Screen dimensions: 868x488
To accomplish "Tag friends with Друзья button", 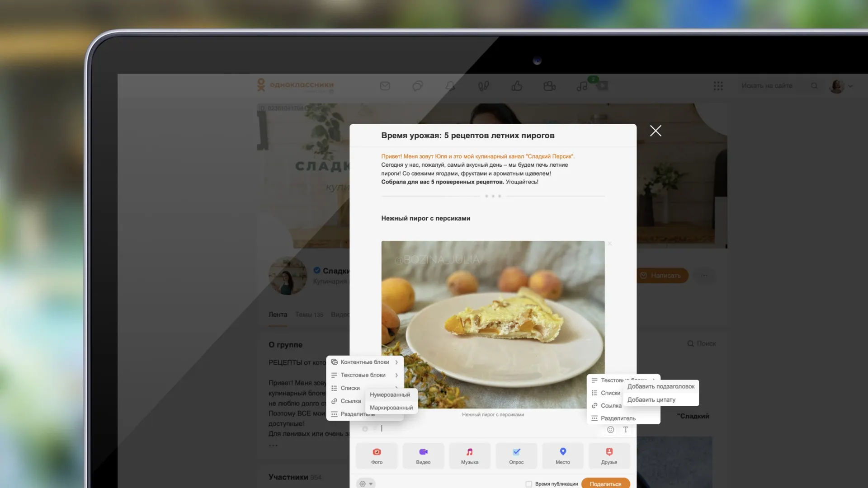I will [609, 455].
